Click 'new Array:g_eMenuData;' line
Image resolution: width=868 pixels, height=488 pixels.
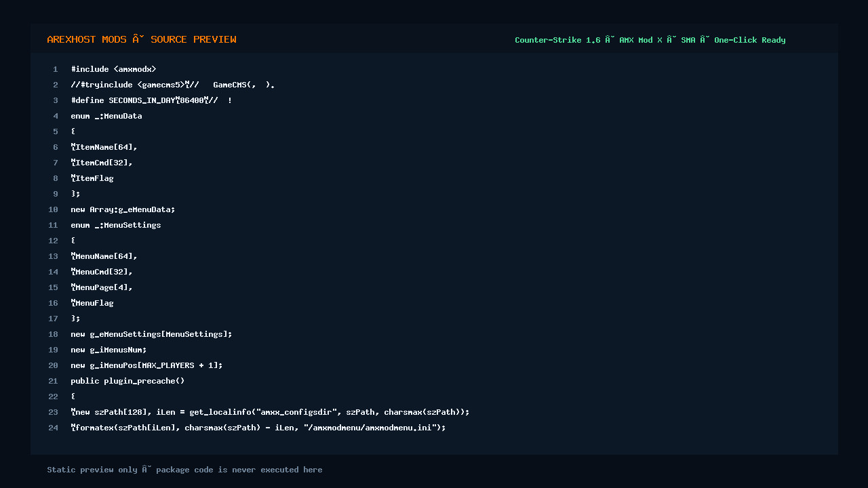[123, 209]
